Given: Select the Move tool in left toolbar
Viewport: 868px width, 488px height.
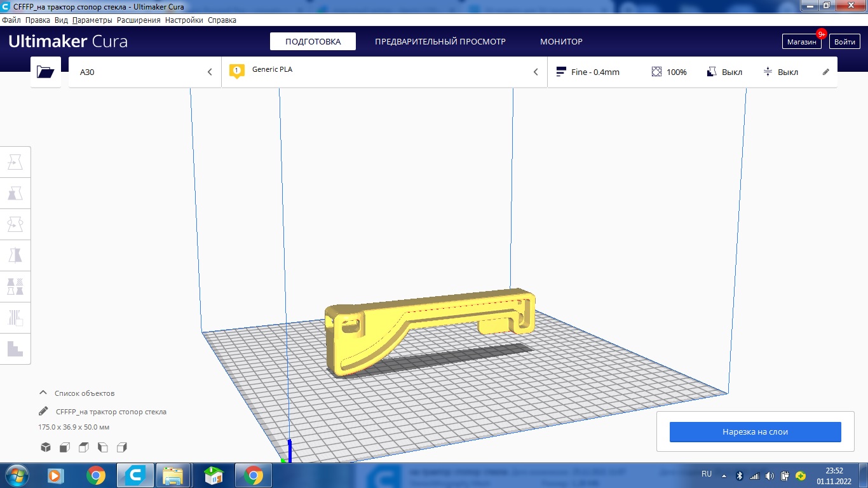Looking at the screenshot, I should 15,162.
